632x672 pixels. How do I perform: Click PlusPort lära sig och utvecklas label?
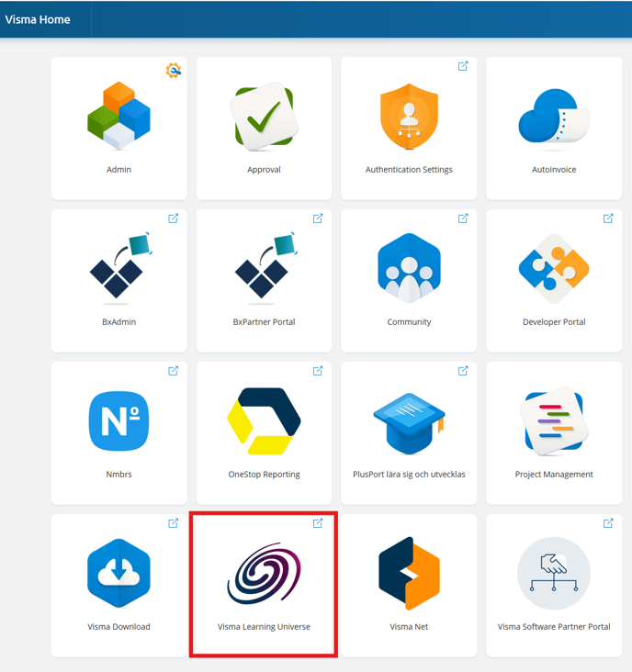coord(409,474)
